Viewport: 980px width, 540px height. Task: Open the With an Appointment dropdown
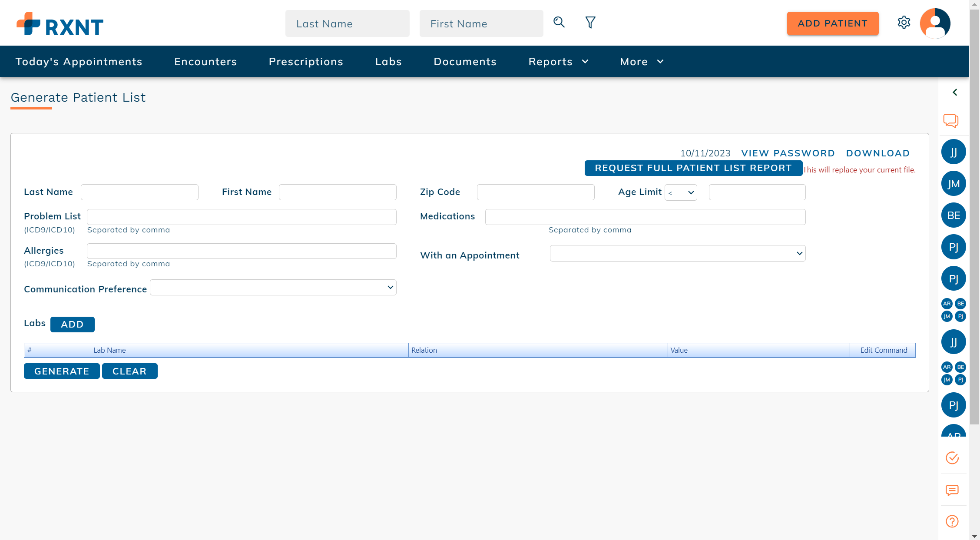677,253
